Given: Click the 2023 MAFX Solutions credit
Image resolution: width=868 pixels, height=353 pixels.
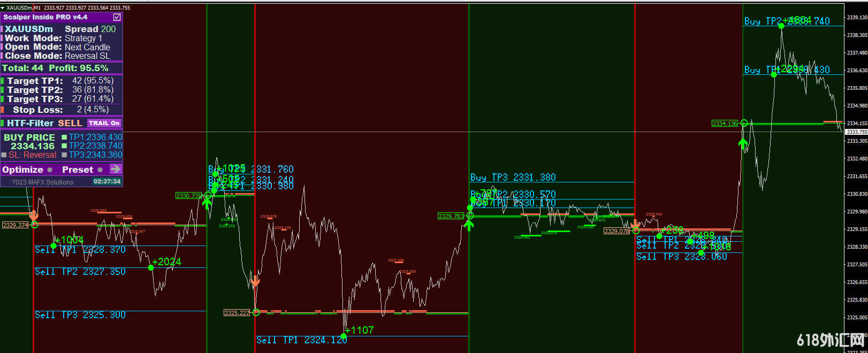Looking at the screenshot, I should pos(43,182).
